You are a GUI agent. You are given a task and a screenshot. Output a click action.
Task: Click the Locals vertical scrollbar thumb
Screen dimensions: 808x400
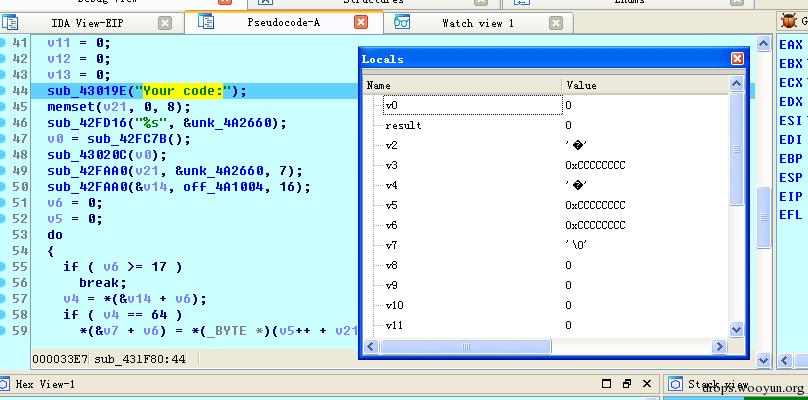[x=737, y=149]
